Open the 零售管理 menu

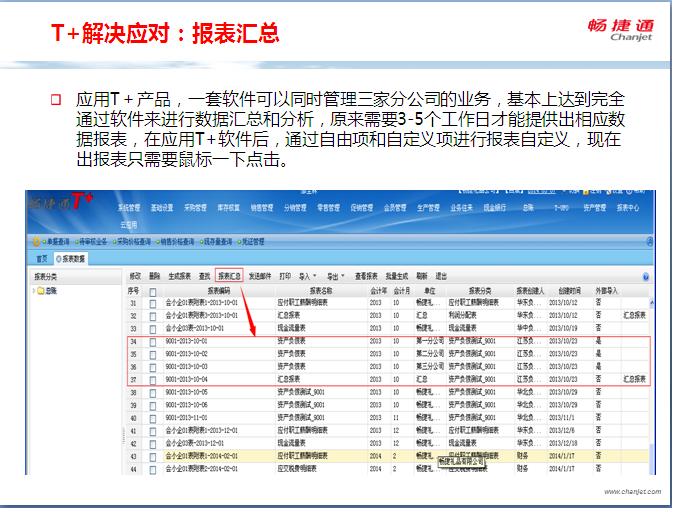pyautogui.click(x=328, y=208)
